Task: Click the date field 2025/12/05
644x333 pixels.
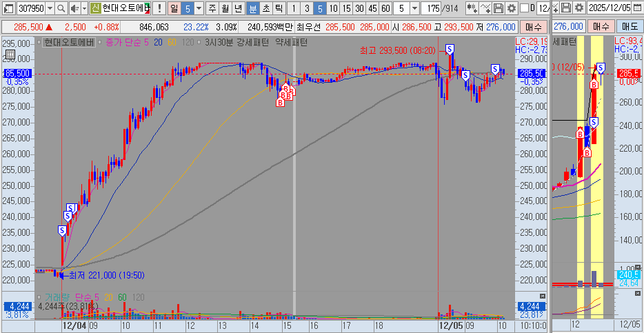Action: coord(610,8)
